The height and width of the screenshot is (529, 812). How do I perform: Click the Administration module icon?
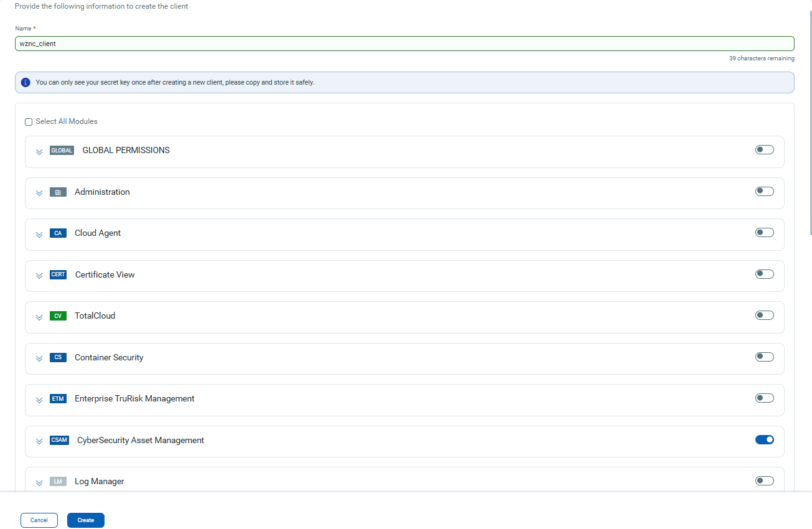[x=58, y=192]
